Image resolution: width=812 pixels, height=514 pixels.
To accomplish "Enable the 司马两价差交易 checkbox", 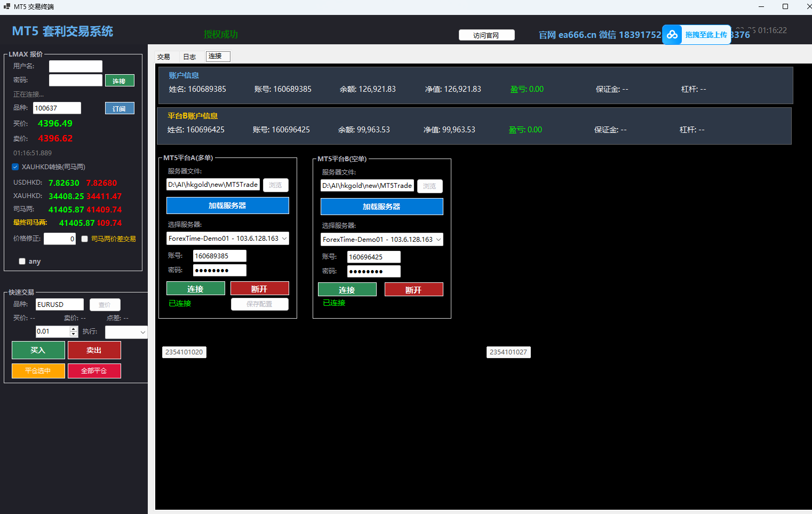I will tap(84, 239).
